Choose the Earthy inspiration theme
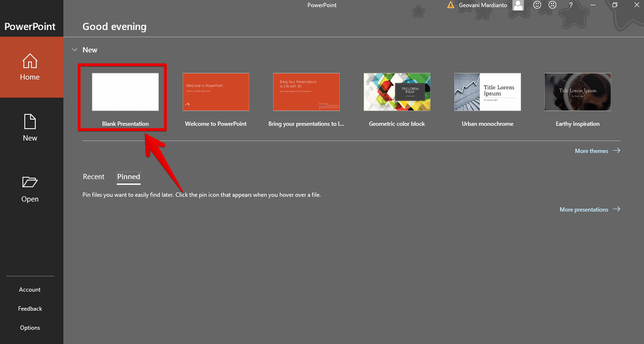 tap(578, 92)
